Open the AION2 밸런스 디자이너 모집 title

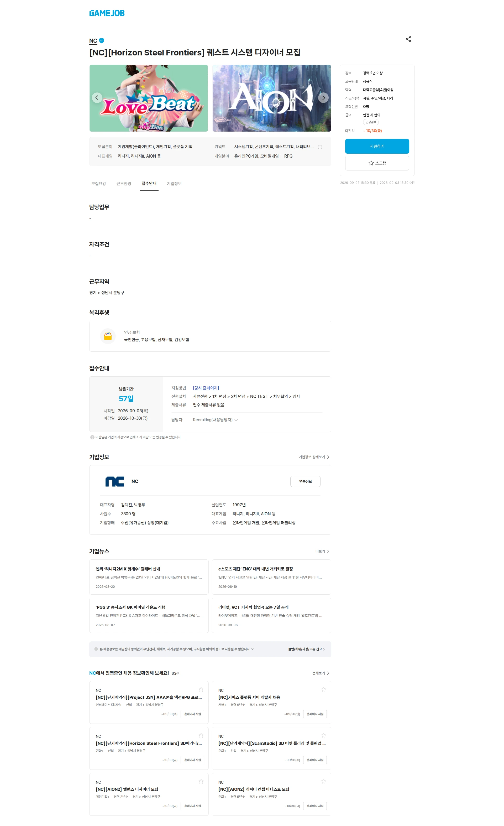click(x=127, y=789)
